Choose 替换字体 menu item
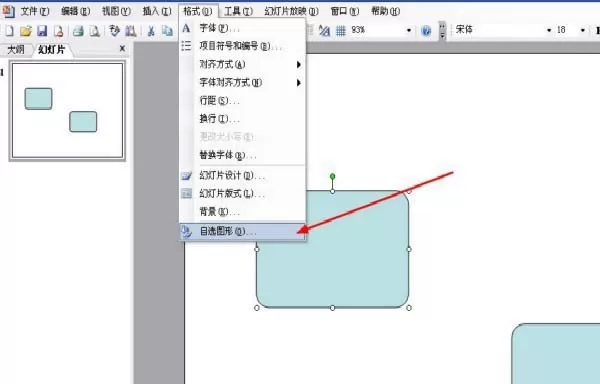 242,155
